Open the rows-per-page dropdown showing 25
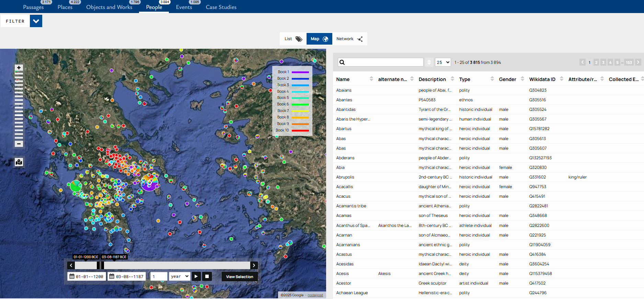Screen dimensions: 644x299 (442, 62)
